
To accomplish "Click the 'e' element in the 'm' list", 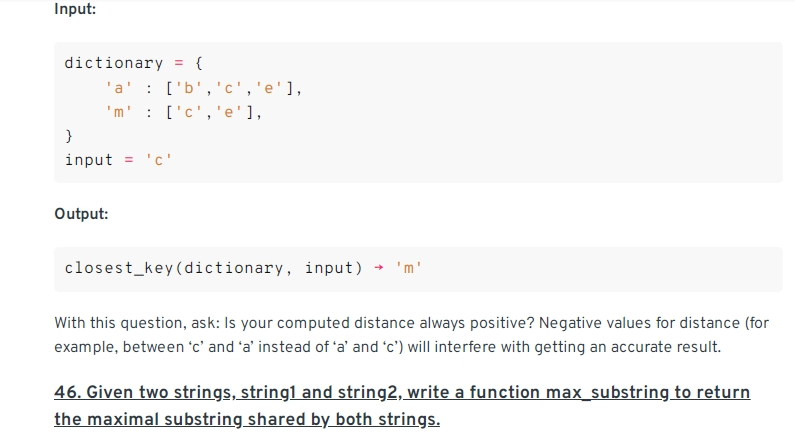I will pyautogui.click(x=229, y=112).
